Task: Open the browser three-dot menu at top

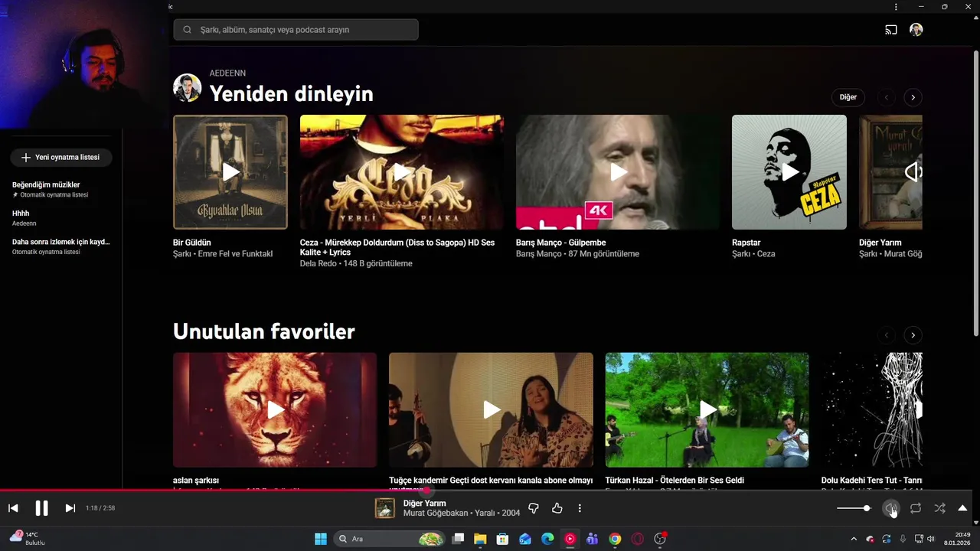Action: (896, 7)
